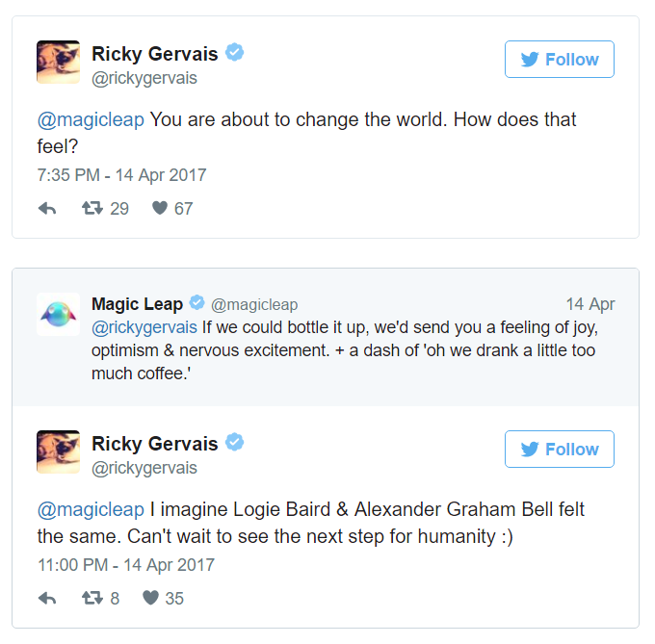This screenshot has height=644, width=655.
Task: Open Magic Leap profile picture
Action: tap(58, 314)
